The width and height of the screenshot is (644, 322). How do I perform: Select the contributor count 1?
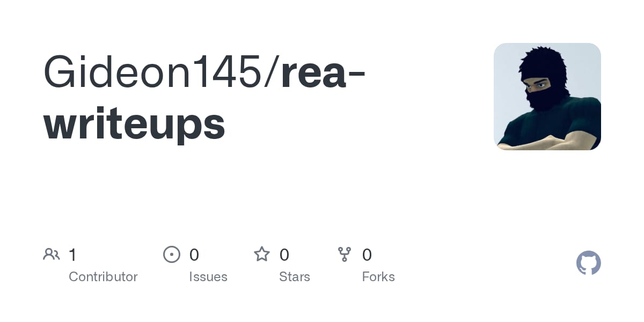(72, 254)
